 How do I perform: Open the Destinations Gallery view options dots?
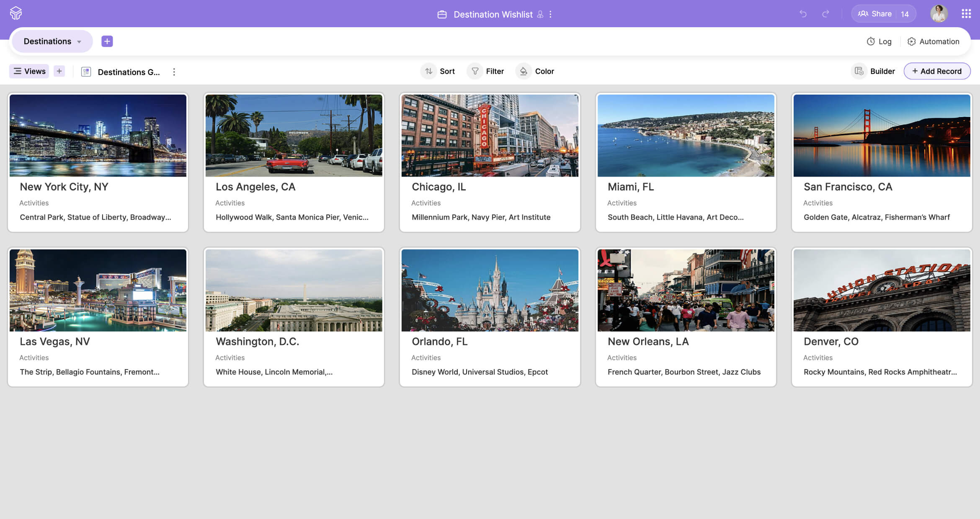click(174, 72)
